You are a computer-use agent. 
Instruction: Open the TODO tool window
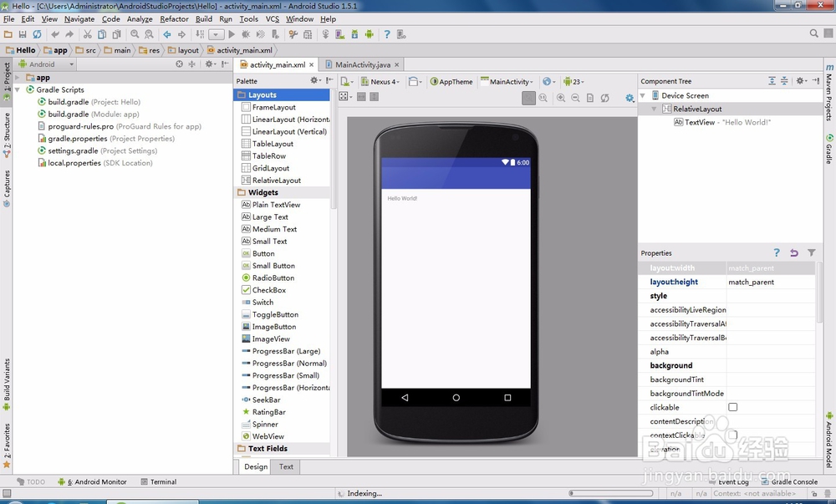tap(31, 481)
